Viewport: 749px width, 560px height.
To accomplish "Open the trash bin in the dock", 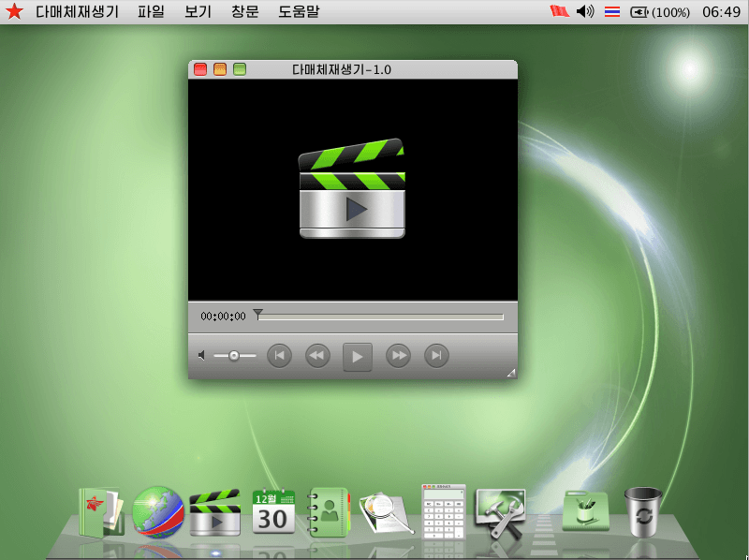I will point(643,511).
